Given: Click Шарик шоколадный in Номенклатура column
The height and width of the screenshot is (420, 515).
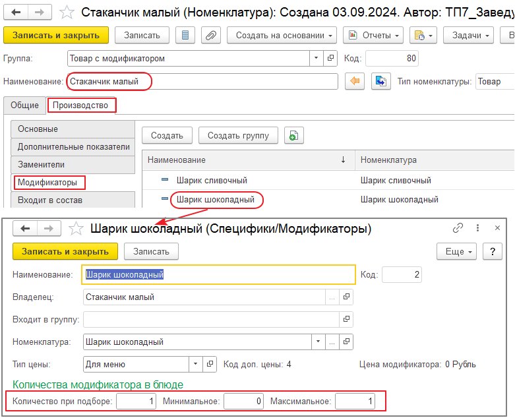Looking at the screenshot, I should tap(400, 199).
